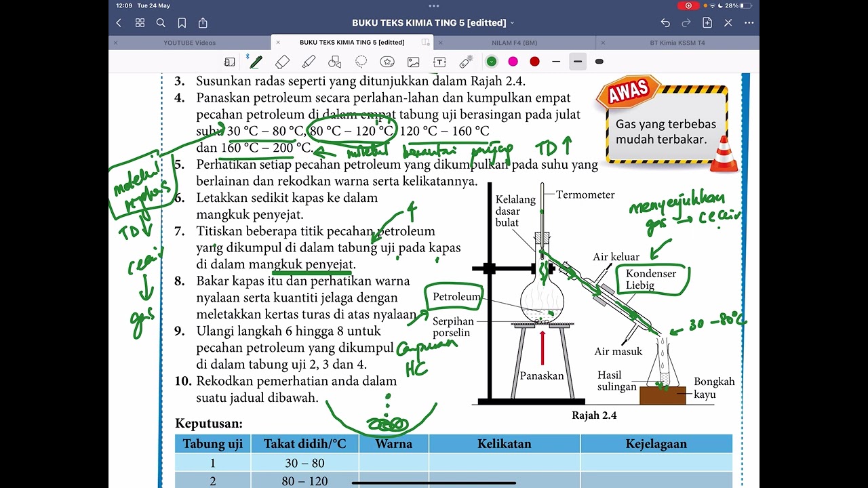The image size is (868, 488).
Task: Tap the 'Warna' column header
Action: pos(393,444)
